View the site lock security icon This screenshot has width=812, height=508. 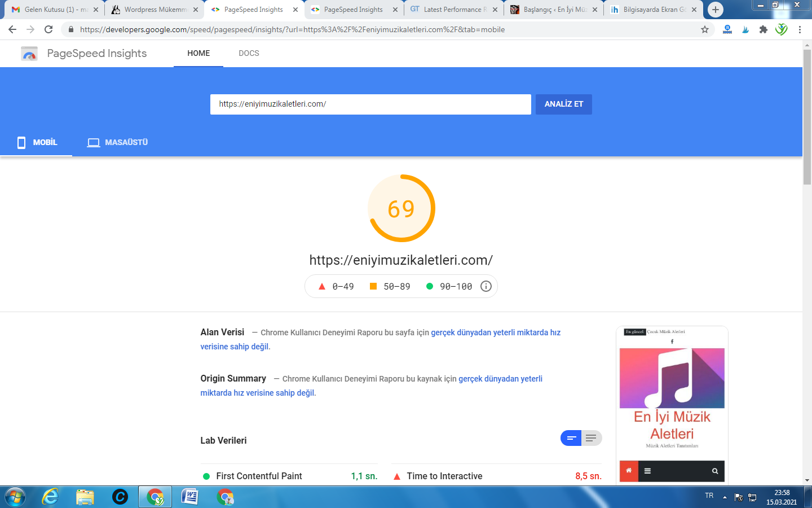(70, 29)
